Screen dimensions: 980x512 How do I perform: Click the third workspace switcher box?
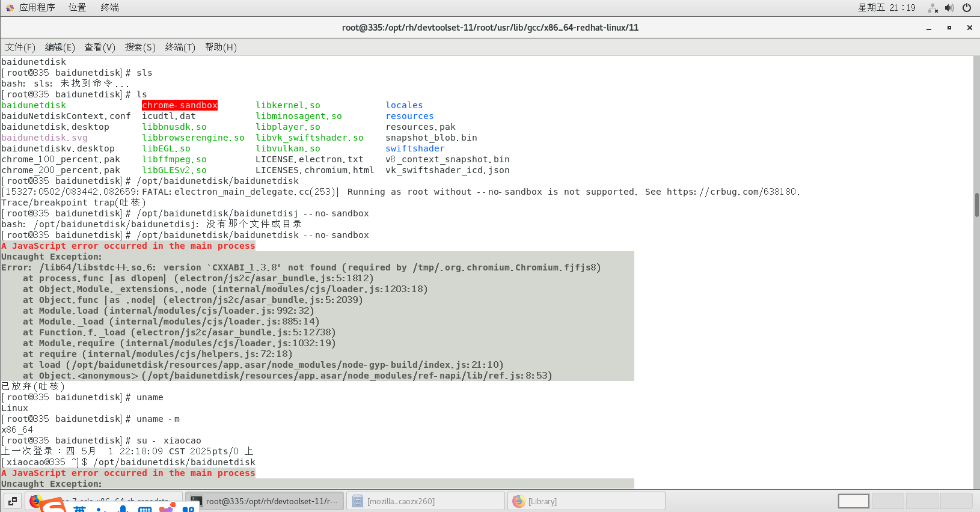922,501
